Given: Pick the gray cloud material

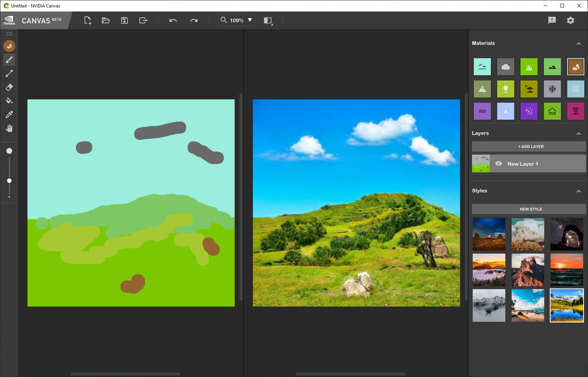Looking at the screenshot, I should coord(506,67).
